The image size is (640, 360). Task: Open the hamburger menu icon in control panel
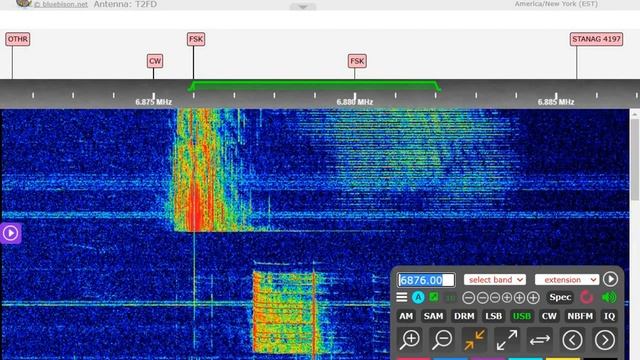402,297
